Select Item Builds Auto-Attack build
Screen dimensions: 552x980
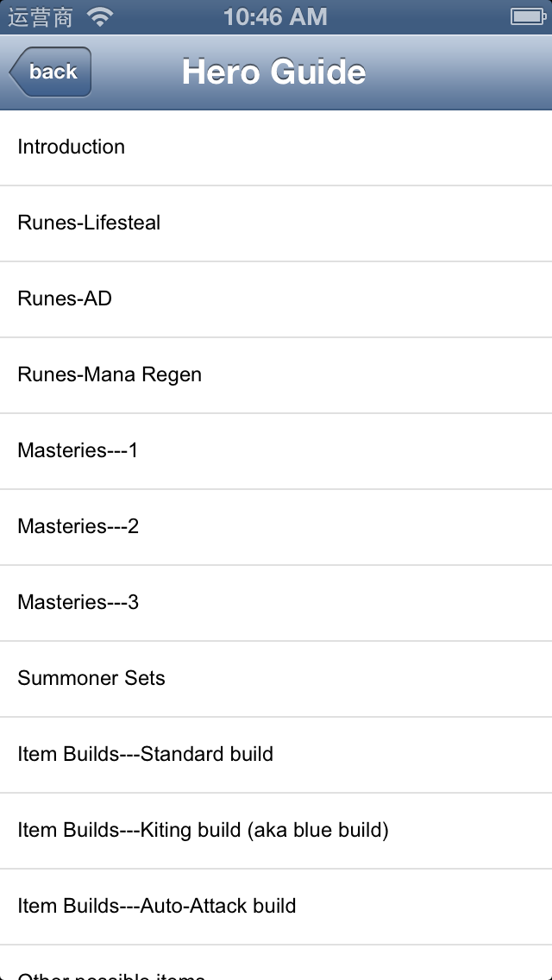point(276,907)
